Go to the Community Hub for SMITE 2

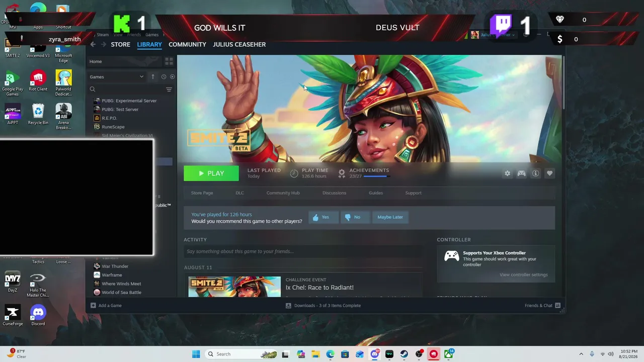coord(283,193)
